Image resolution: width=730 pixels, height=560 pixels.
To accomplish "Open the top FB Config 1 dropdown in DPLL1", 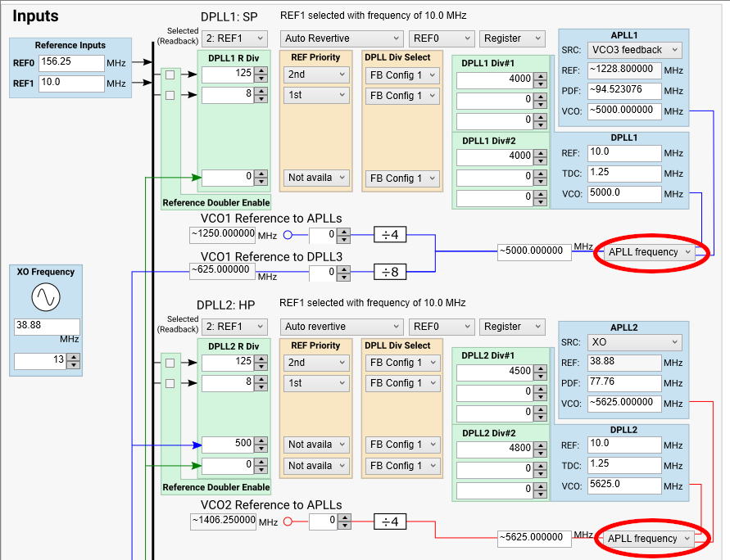I will 401,75.
